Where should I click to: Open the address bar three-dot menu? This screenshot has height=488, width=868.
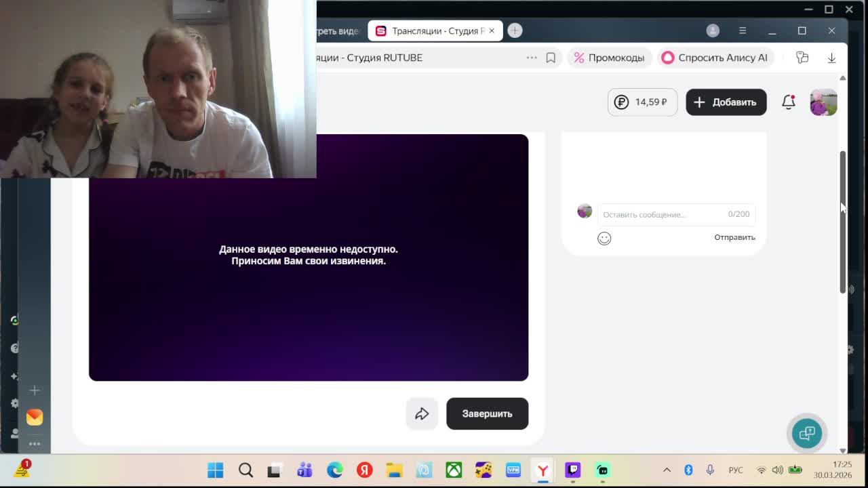coord(532,58)
